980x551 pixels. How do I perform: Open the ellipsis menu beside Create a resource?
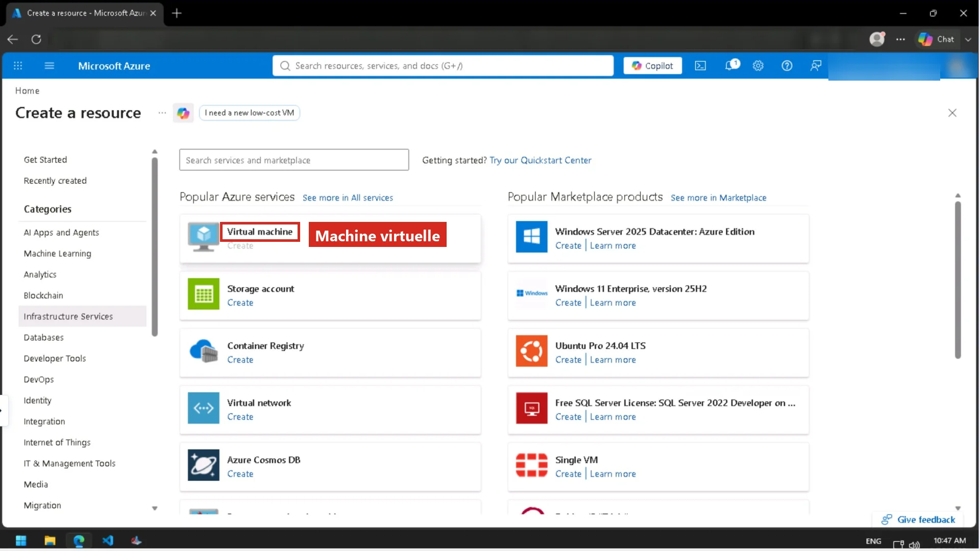(x=162, y=113)
